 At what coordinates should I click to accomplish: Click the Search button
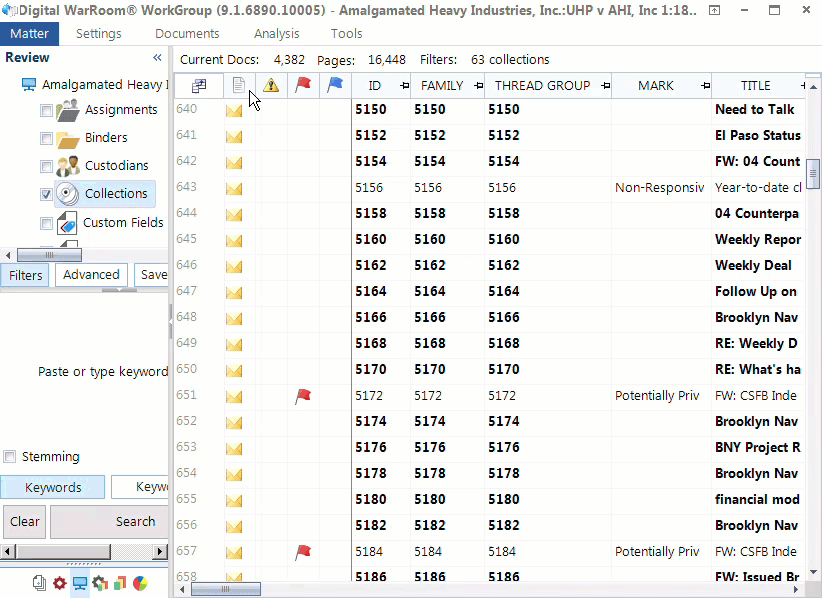pos(110,521)
